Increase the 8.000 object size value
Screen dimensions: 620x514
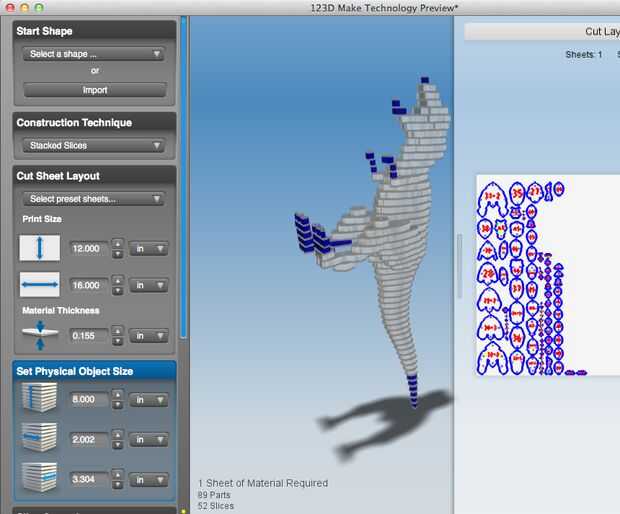coord(117,395)
